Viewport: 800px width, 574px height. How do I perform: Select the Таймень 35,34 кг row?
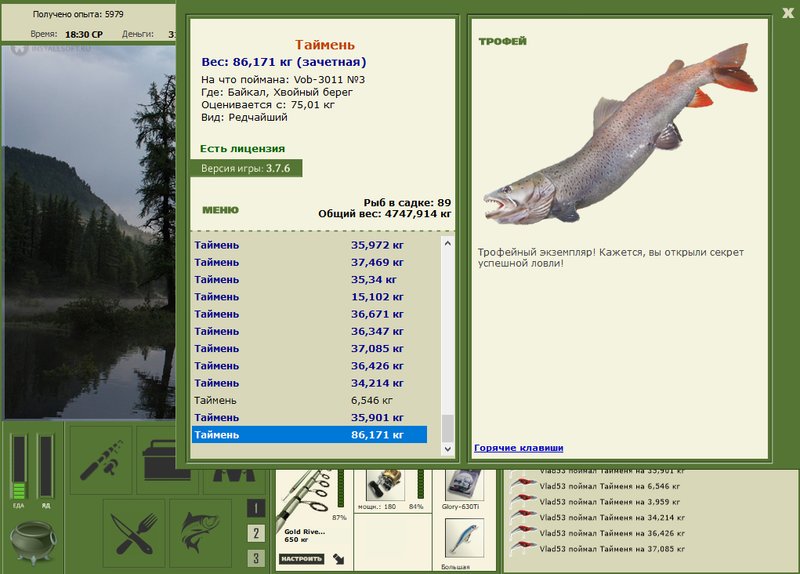tap(309, 280)
